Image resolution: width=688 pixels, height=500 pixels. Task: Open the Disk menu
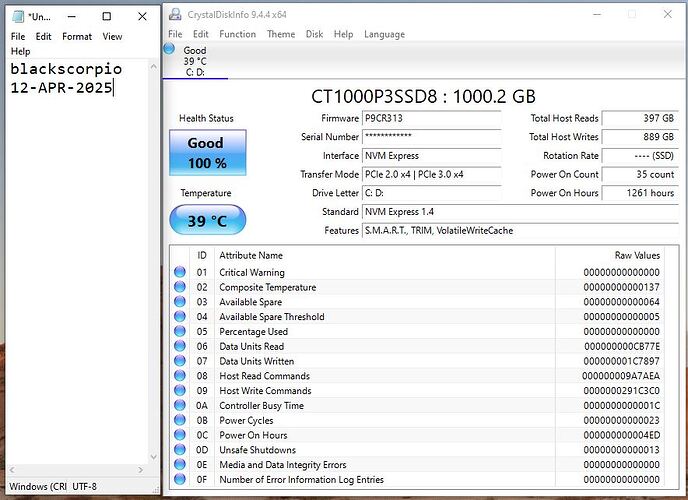click(x=314, y=34)
